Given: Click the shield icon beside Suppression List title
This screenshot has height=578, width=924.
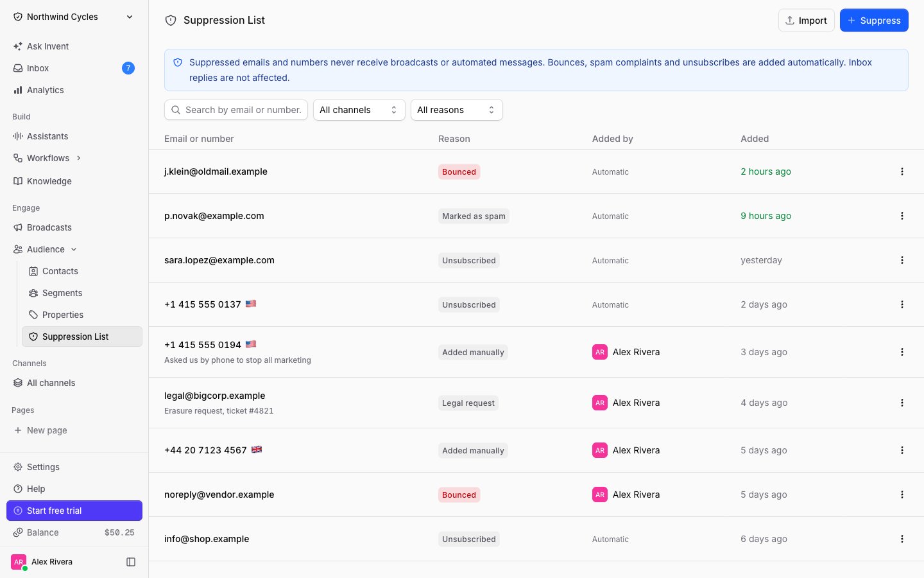Looking at the screenshot, I should click(171, 21).
